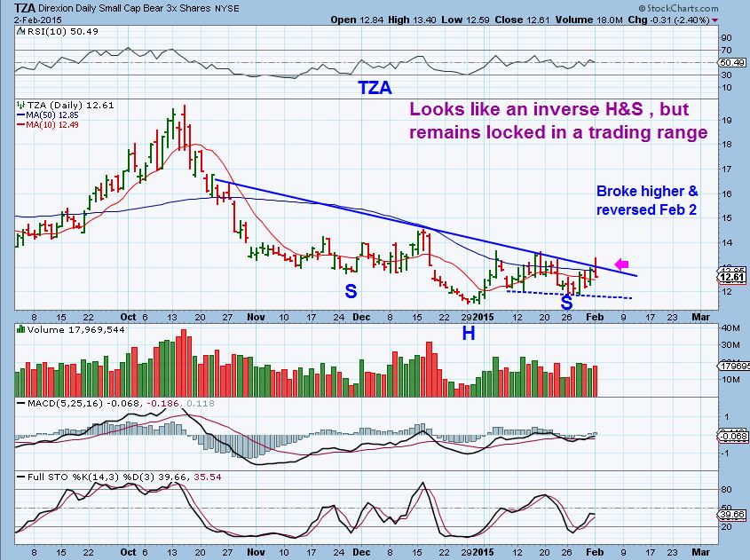The width and height of the screenshot is (750, 560).
Task: Click the 'TZA (Daily) 12.61' legend text
Action: coord(70,106)
